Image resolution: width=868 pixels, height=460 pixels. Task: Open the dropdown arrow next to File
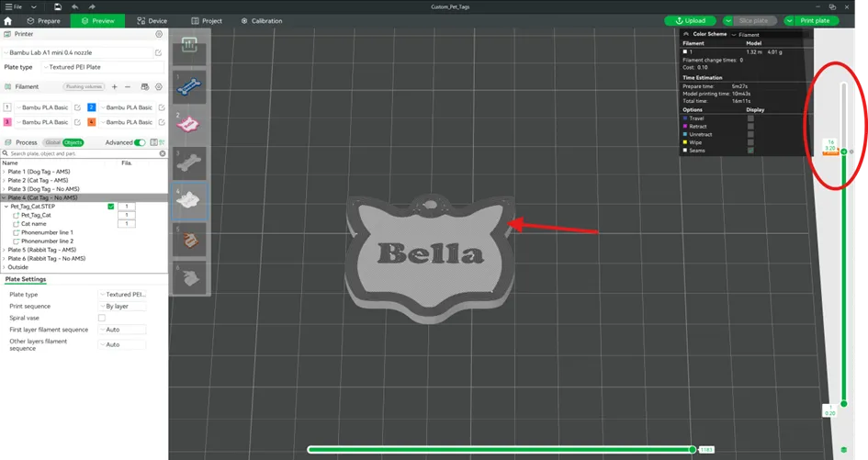click(34, 6)
